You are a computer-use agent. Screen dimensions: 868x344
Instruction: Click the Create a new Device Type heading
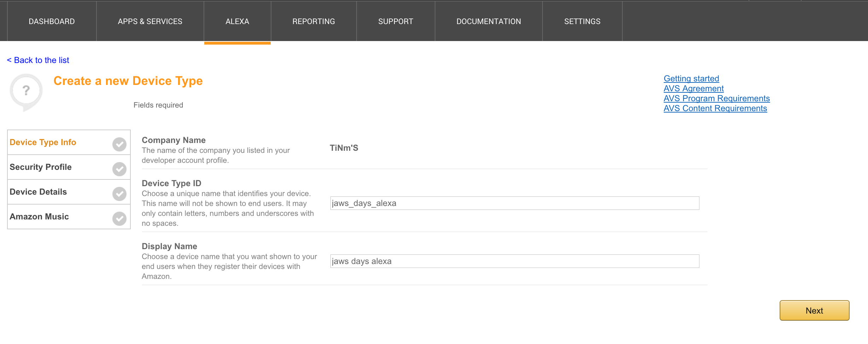coord(128,81)
